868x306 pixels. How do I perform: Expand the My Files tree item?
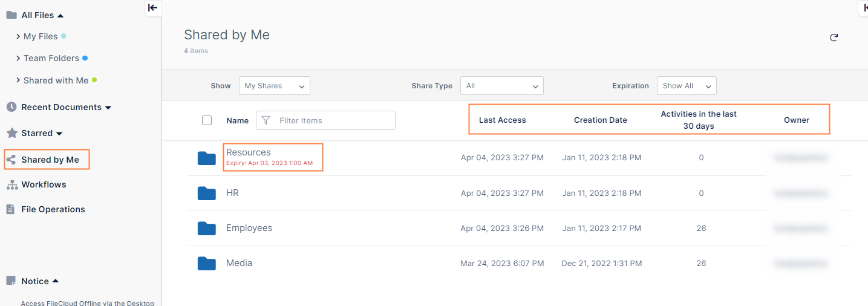click(x=18, y=36)
